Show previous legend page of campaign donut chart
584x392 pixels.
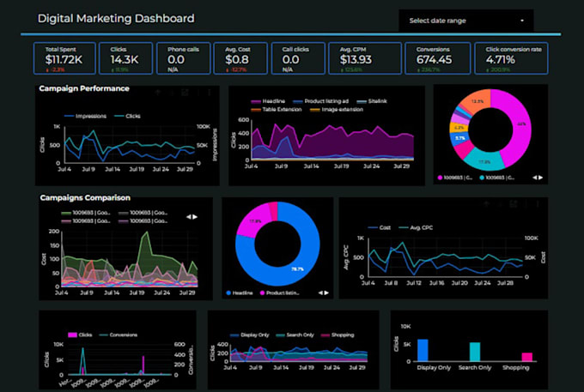pos(535,178)
